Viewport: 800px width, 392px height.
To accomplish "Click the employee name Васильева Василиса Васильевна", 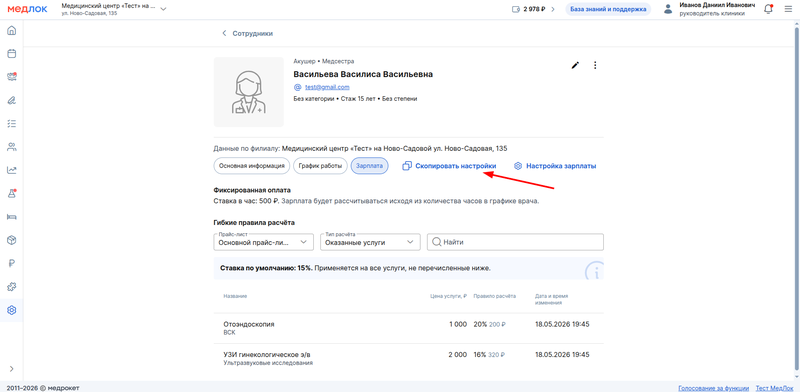I will [x=363, y=74].
